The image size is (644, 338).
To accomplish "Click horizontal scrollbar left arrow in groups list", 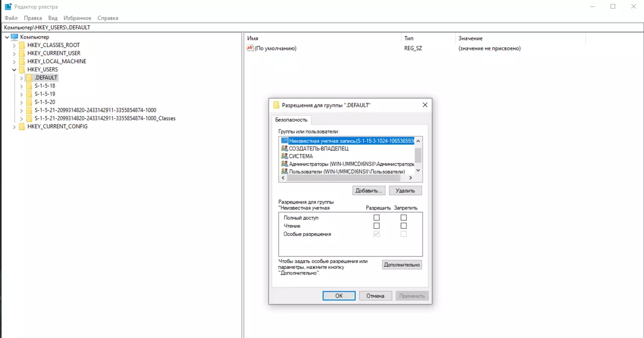I will click(282, 178).
